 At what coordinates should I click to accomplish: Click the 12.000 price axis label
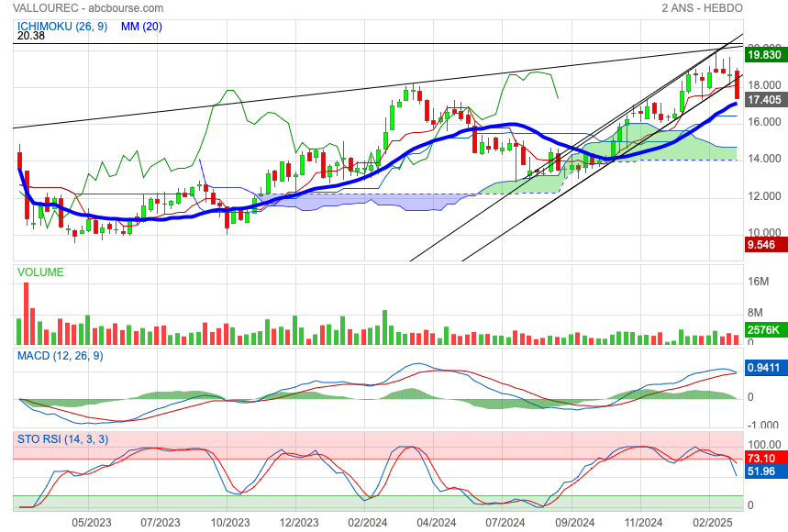764,196
